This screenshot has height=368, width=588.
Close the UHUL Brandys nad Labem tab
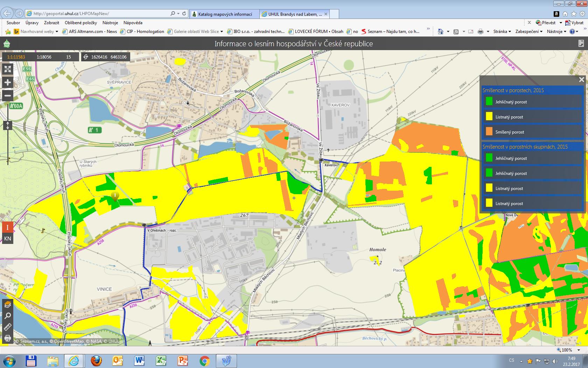click(x=326, y=14)
